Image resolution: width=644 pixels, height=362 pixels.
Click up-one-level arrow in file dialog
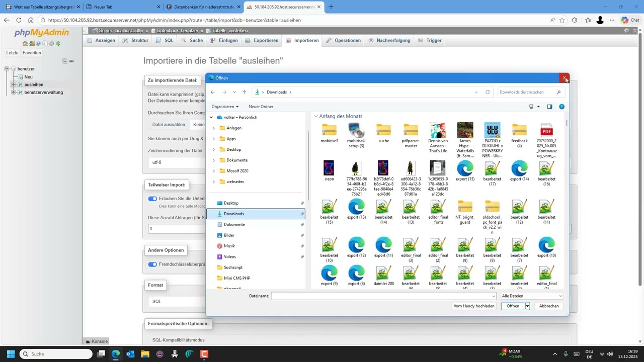tap(245, 92)
